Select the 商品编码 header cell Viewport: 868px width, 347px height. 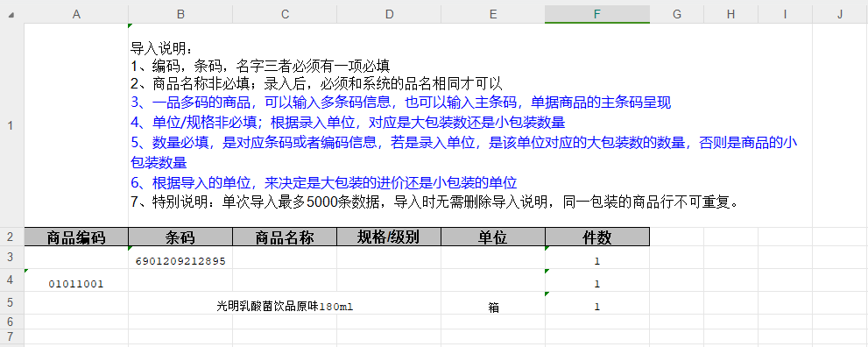[76, 237]
